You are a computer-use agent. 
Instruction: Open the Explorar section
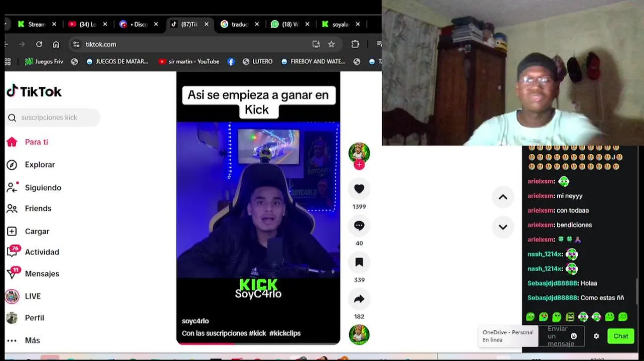(31, 164)
